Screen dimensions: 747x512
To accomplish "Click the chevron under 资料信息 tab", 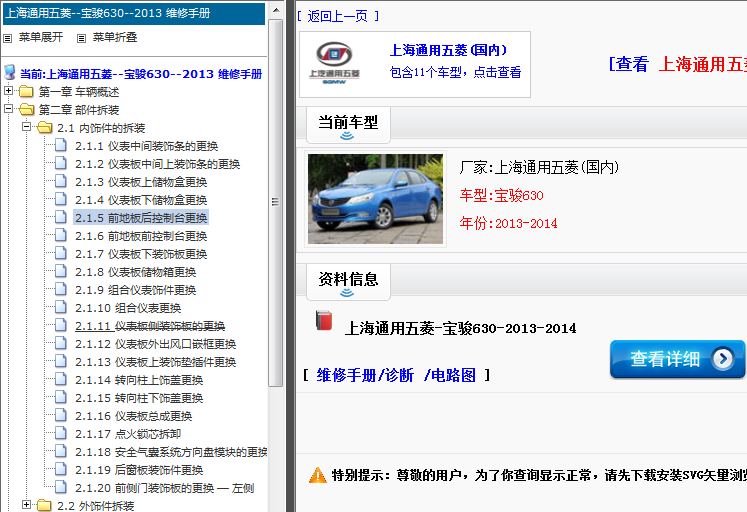I will click(x=347, y=292).
